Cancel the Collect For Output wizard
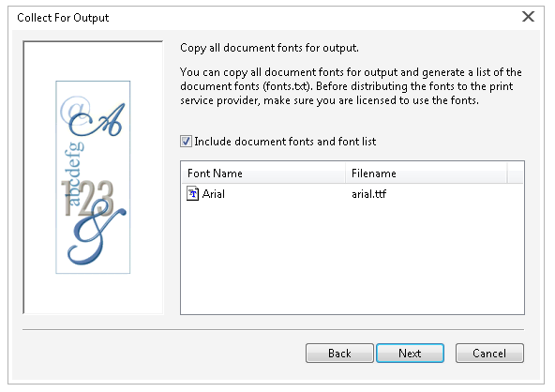Screen dimensions: 555x392 489,353
